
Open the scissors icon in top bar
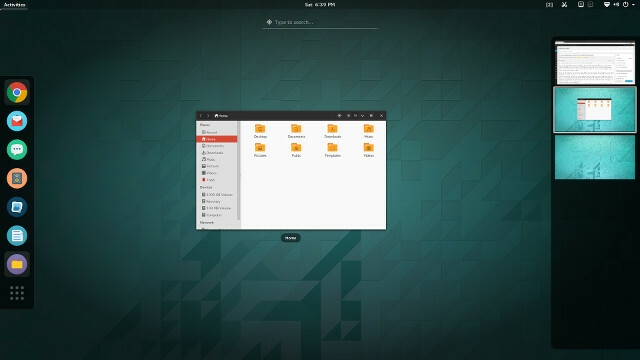point(564,4)
